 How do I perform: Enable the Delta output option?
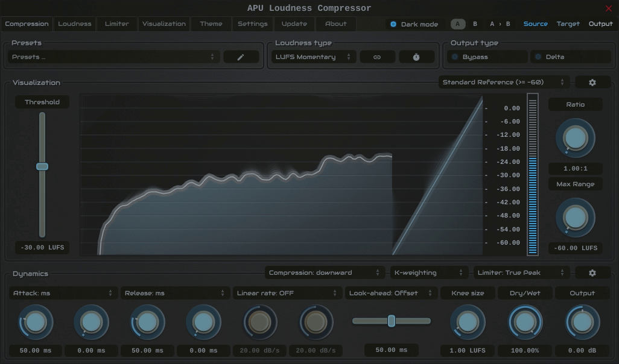coord(571,57)
